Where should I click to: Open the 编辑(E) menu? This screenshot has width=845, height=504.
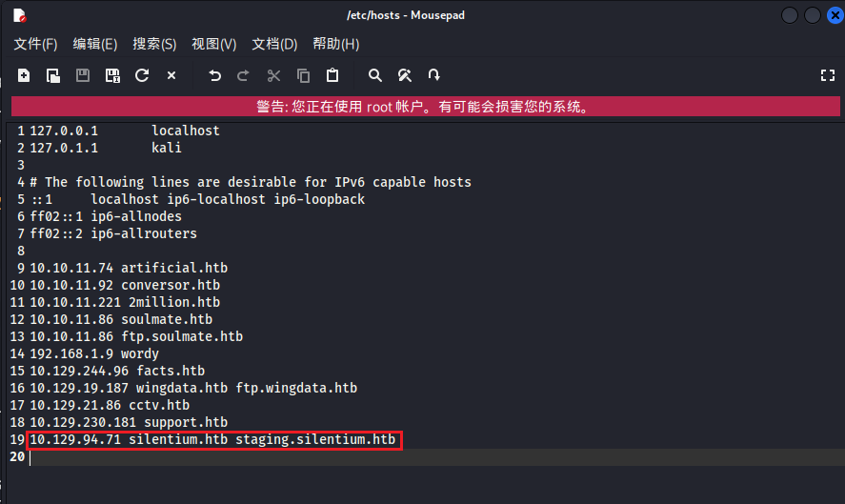95,44
